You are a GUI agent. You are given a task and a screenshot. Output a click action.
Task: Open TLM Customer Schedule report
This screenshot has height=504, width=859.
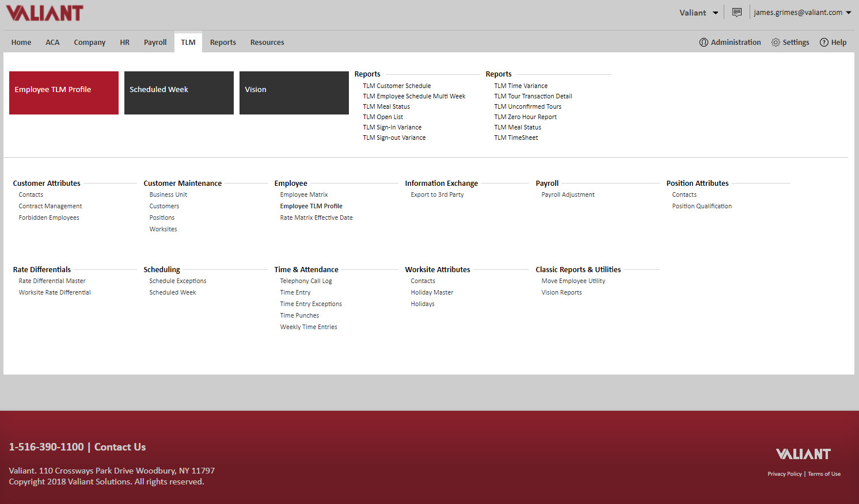click(x=397, y=86)
